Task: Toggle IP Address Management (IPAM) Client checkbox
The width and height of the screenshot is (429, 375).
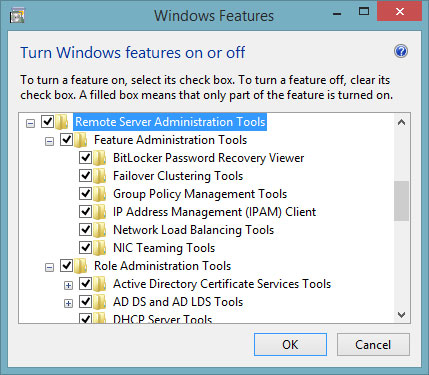Action: click(85, 211)
